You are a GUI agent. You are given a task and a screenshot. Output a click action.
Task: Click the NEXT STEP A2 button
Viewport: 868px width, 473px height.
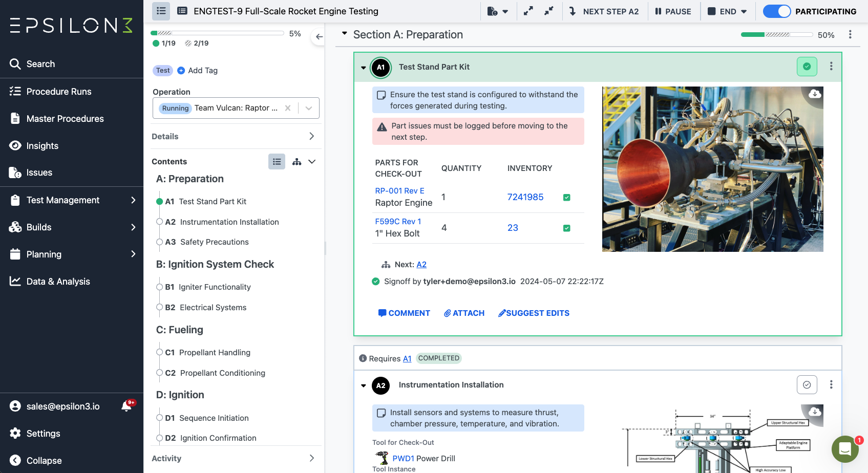(605, 11)
